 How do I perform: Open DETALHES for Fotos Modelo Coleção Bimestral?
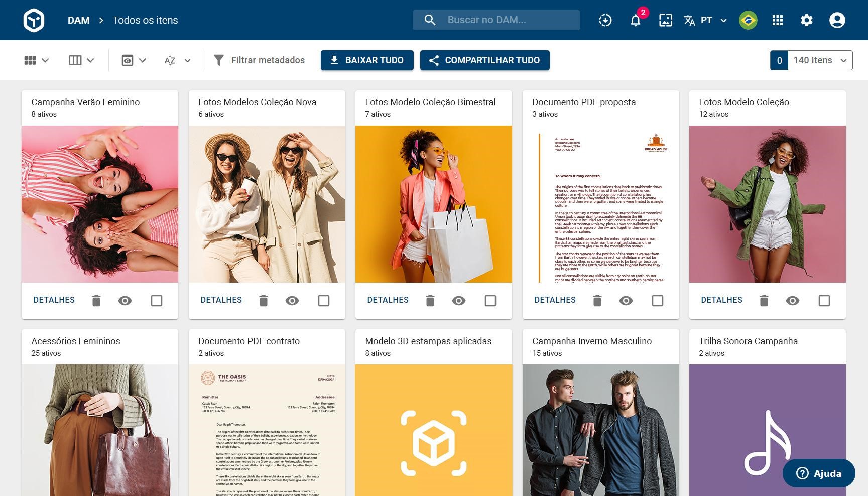pyautogui.click(x=388, y=300)
